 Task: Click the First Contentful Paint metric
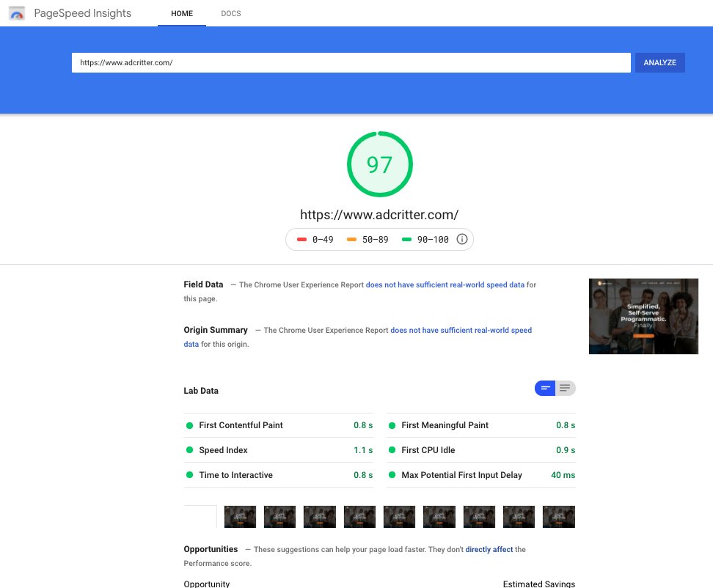[x=278, y=425]
